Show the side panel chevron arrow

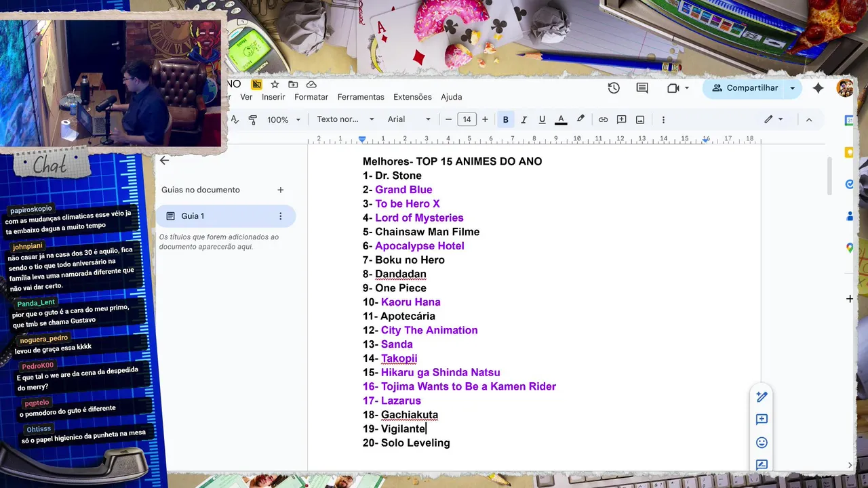click(x=850, y=465)
